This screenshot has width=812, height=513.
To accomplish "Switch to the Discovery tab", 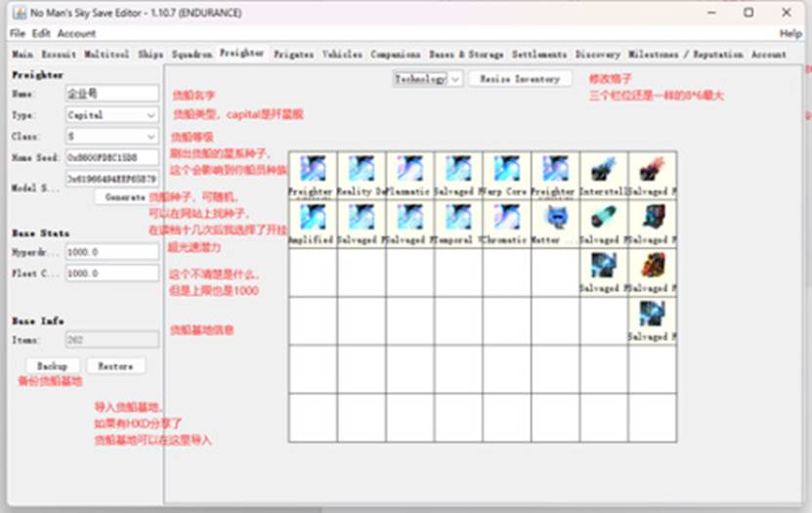I will [x=598, y=54].
